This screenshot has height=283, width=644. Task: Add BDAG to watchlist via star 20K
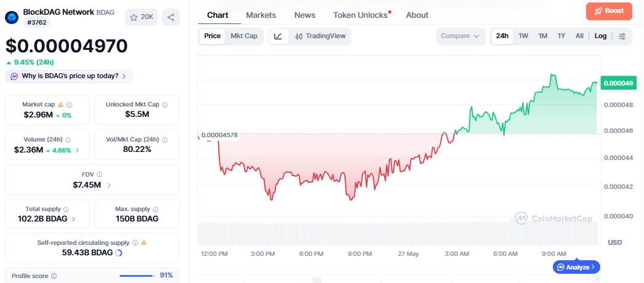[141, 17]
